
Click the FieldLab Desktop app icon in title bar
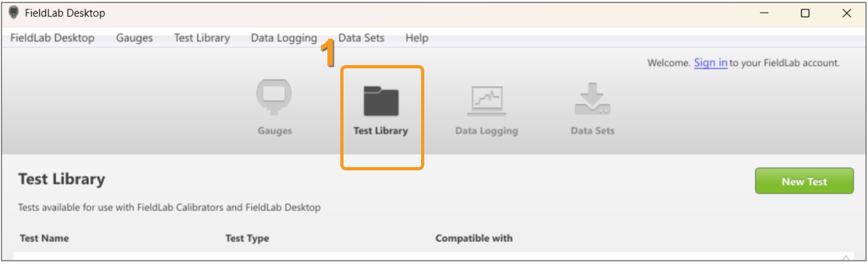point(14,13)
